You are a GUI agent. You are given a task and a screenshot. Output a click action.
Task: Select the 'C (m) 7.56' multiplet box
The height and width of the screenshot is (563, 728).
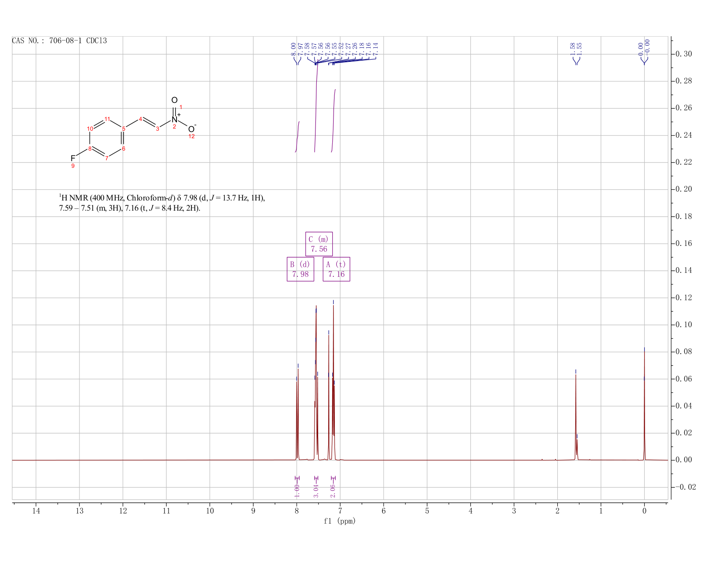[319, 244]
